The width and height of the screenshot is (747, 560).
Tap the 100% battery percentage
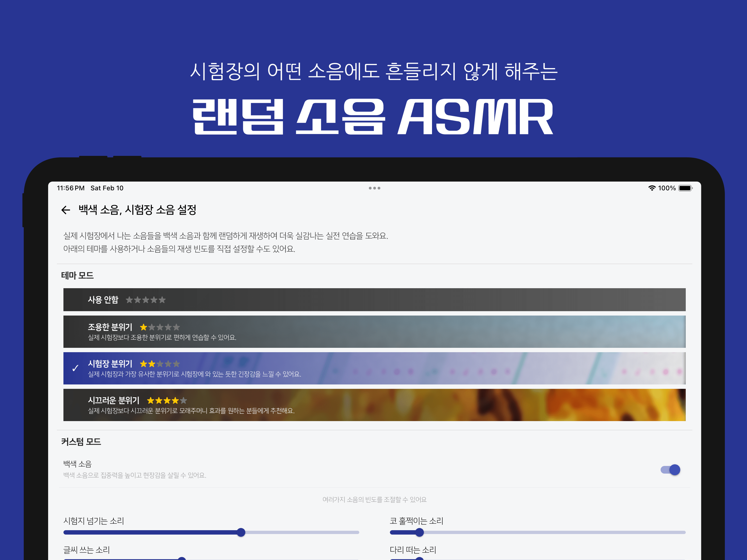(667, 188)
